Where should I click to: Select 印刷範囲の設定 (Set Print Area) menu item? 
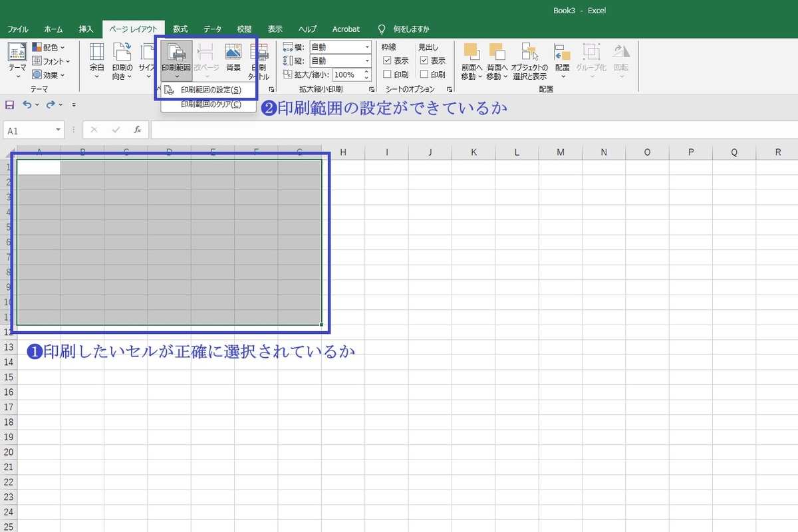tap(210, 90)
